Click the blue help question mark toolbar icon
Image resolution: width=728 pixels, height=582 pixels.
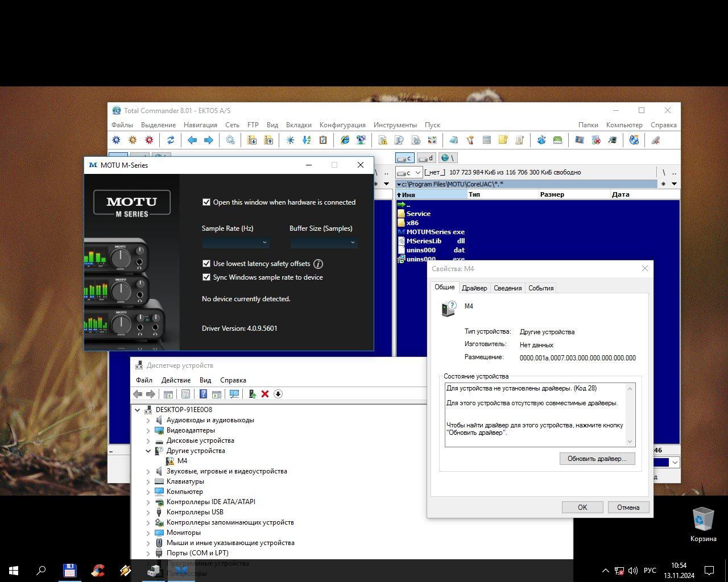tap(203, 394)
